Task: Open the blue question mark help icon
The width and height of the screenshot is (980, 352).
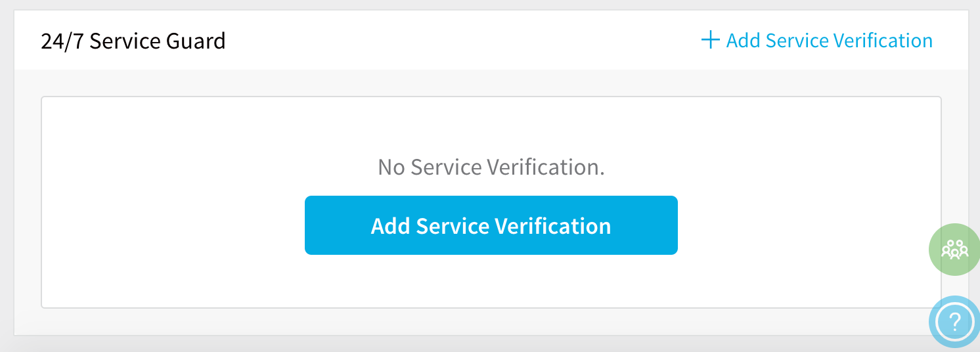Action: click(955, 321)
